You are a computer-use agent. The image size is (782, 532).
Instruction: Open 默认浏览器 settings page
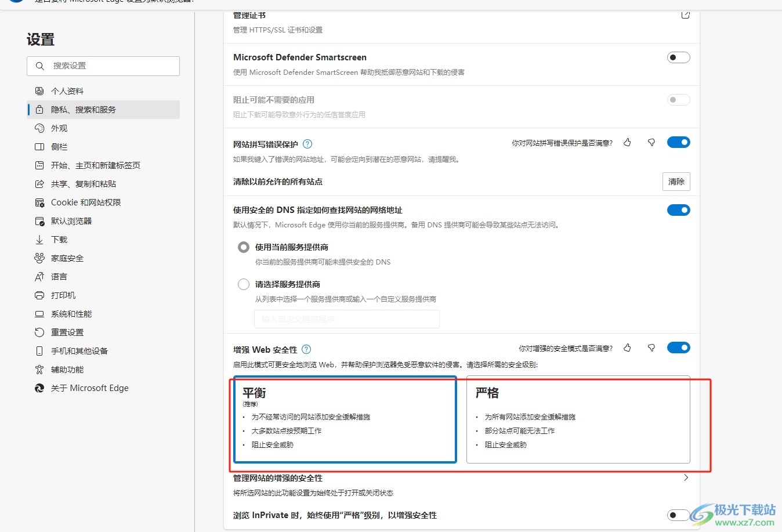point(103,221)
